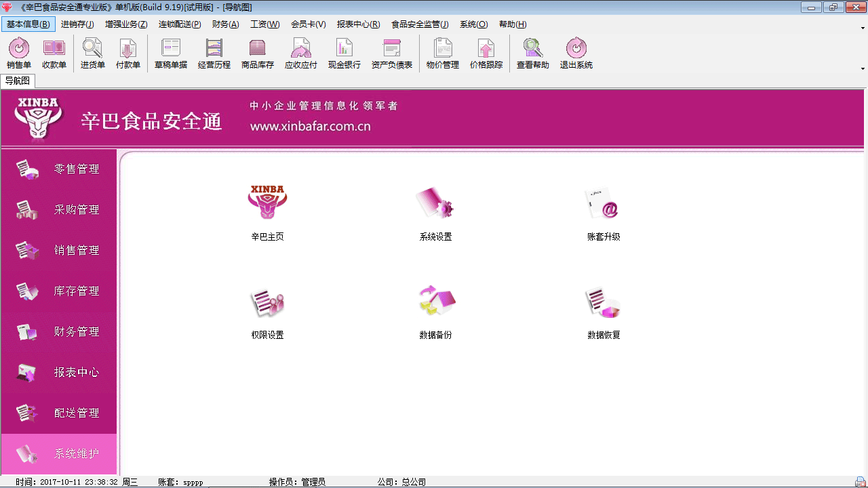
Task: Click the 账套: spppp status entry
Action: [x=180, y=482]
